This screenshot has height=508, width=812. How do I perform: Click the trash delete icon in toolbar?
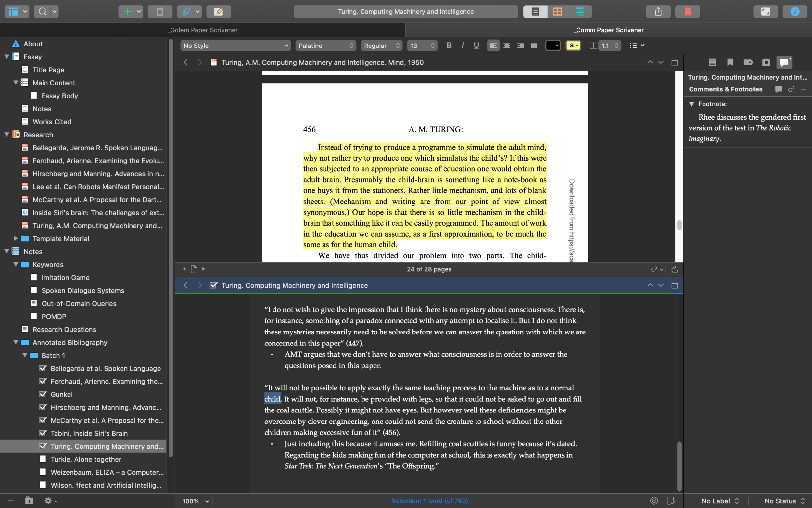click(x=160, y=12)
